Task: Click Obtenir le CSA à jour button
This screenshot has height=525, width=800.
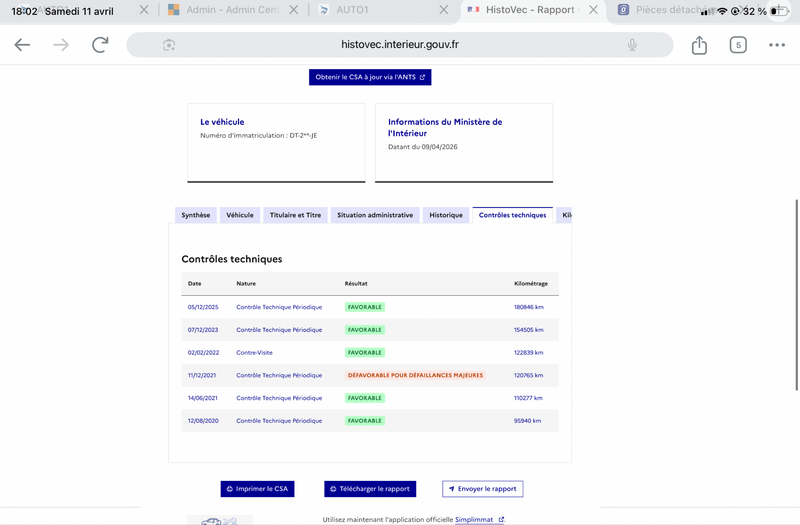Action: point(370,77)
